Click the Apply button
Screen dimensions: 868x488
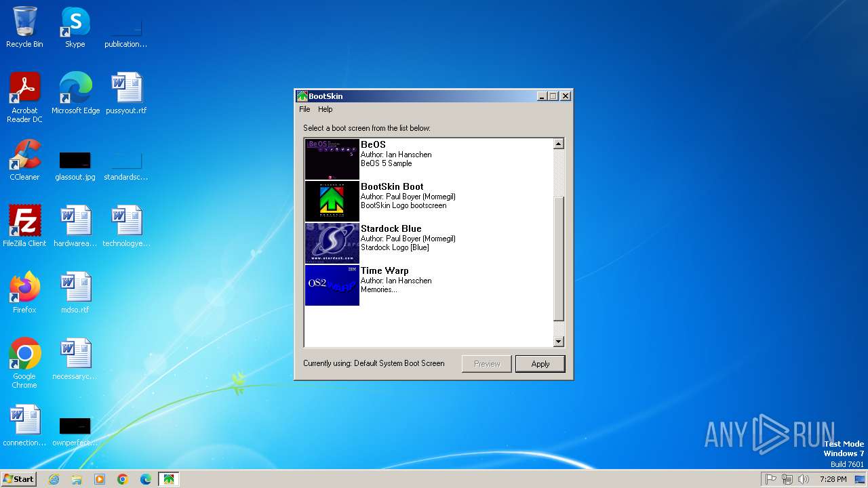540,364
